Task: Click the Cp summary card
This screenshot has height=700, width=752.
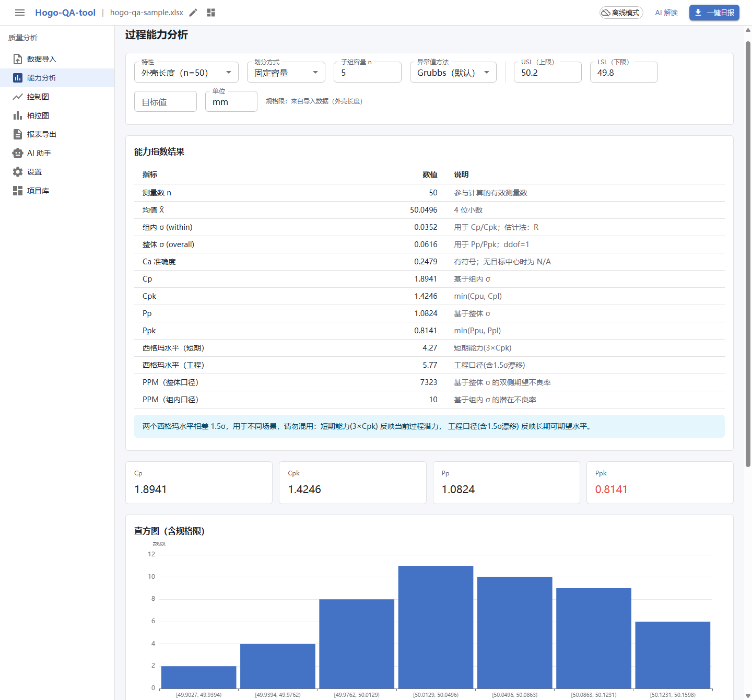Action: point(199,483)
